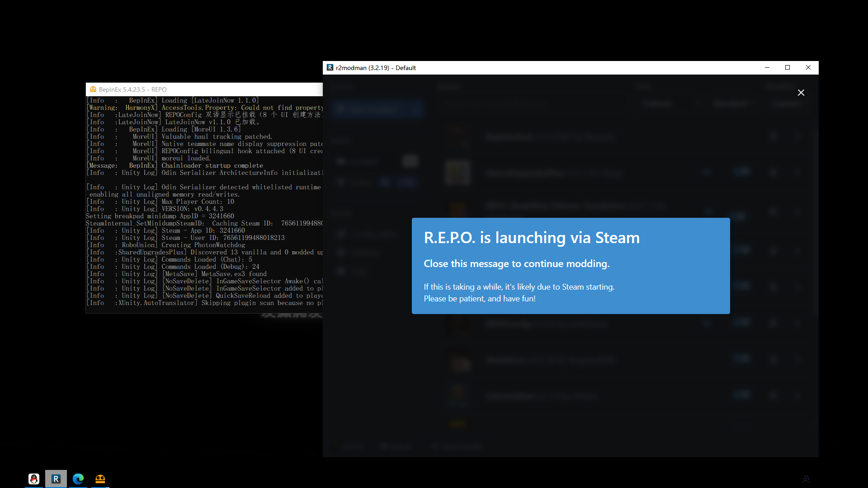The height and width of the screenshot is (488, 868).
Task: Click the 'Steam - App ID: 3241660' log line
Action: pos(165,230)
